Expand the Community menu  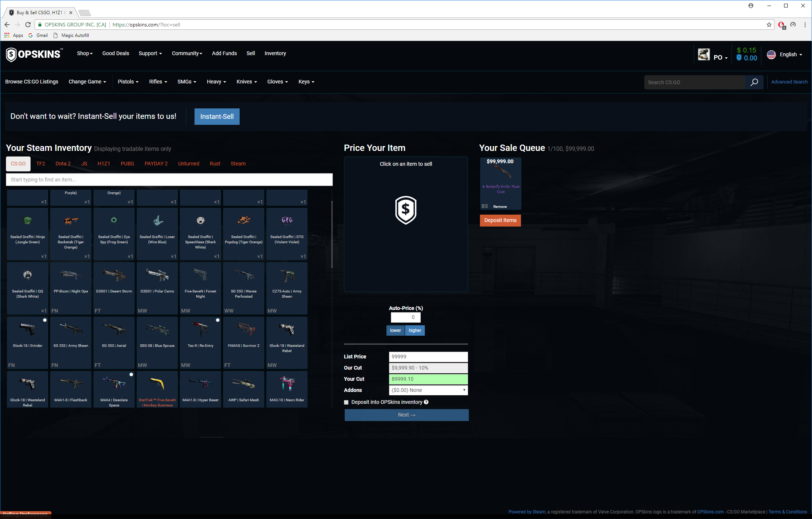pyautogui.click(x=187, y=53)
